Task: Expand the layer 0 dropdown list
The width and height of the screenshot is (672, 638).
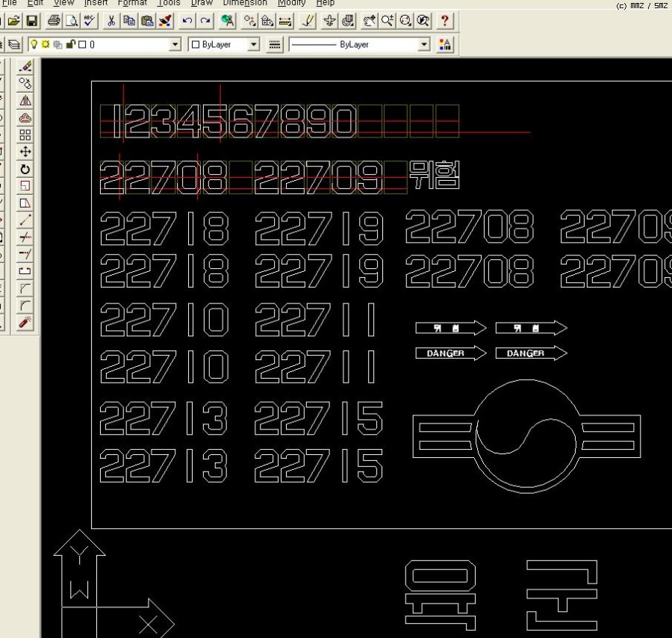Action: [x=175, y=45]
